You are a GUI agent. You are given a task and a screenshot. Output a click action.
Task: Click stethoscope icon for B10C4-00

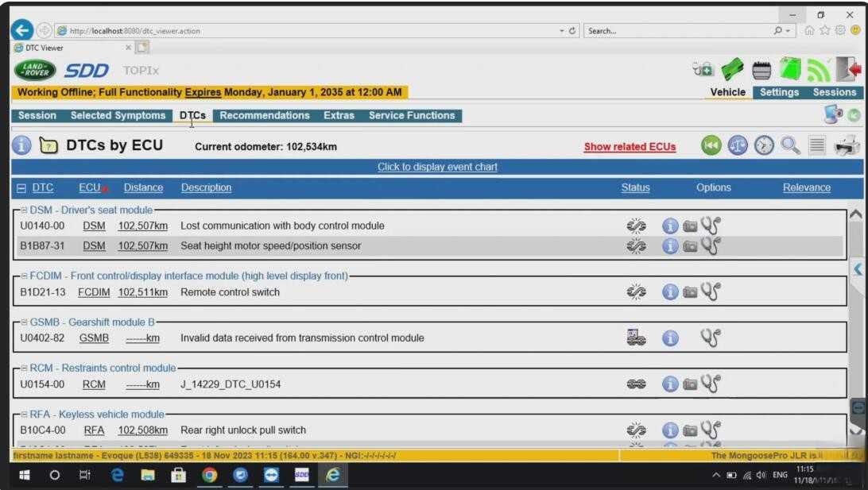711,430
